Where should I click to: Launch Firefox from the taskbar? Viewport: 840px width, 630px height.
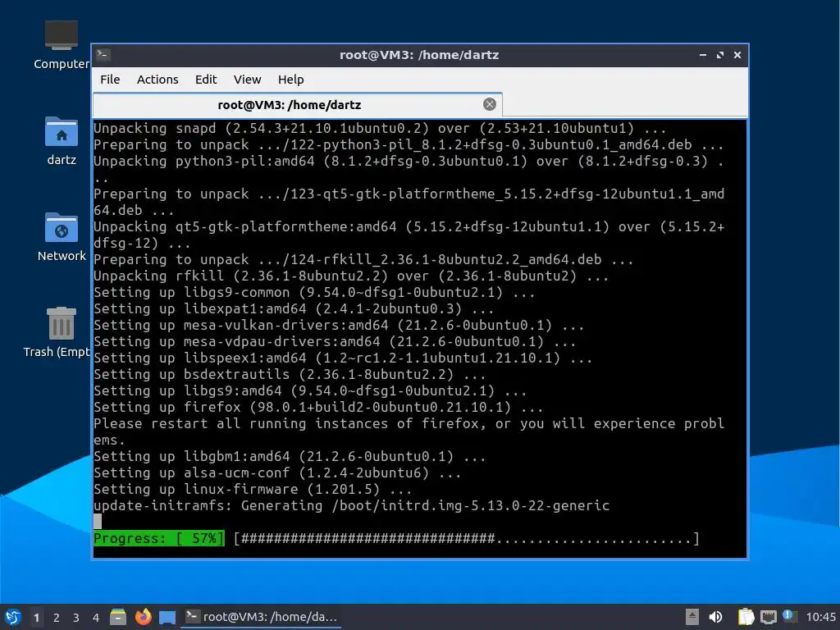[143, 617]
